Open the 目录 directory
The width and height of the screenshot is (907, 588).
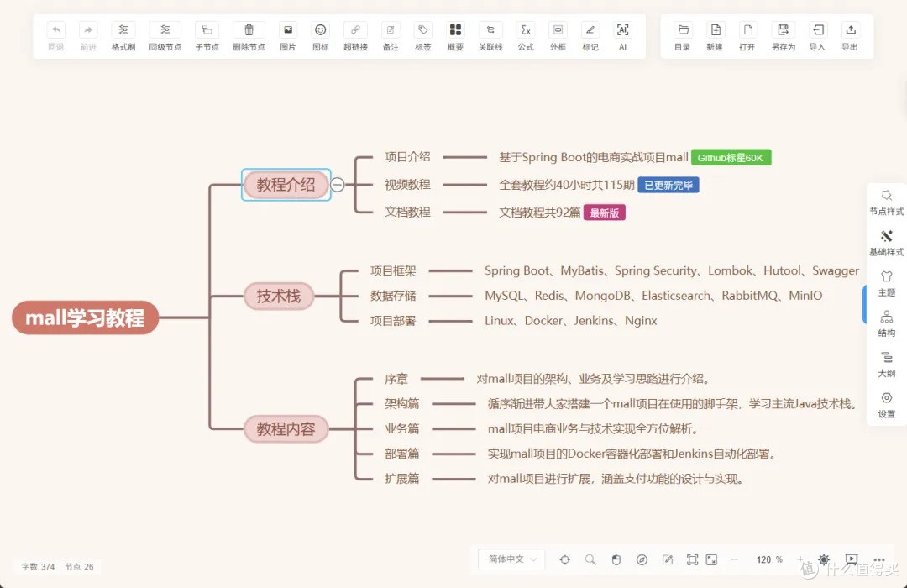[x=683, y=30]
